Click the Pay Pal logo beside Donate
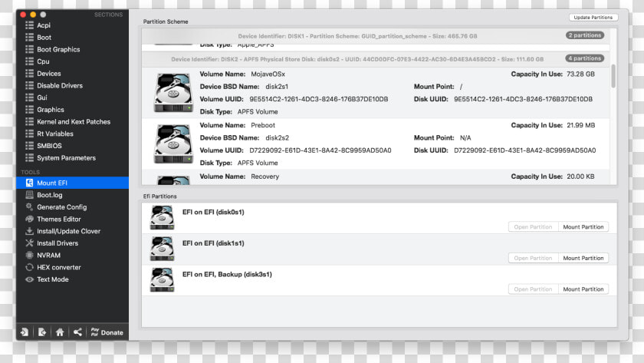 coord(95,332)
